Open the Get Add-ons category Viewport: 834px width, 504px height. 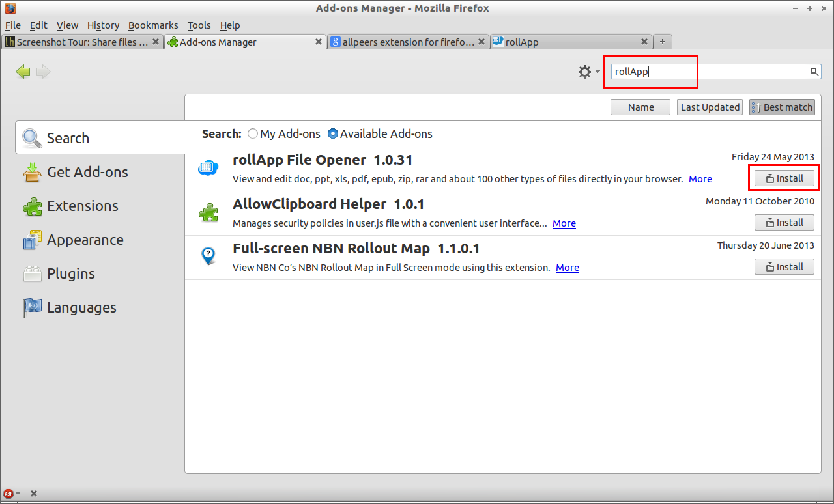[x=100, y=172]
